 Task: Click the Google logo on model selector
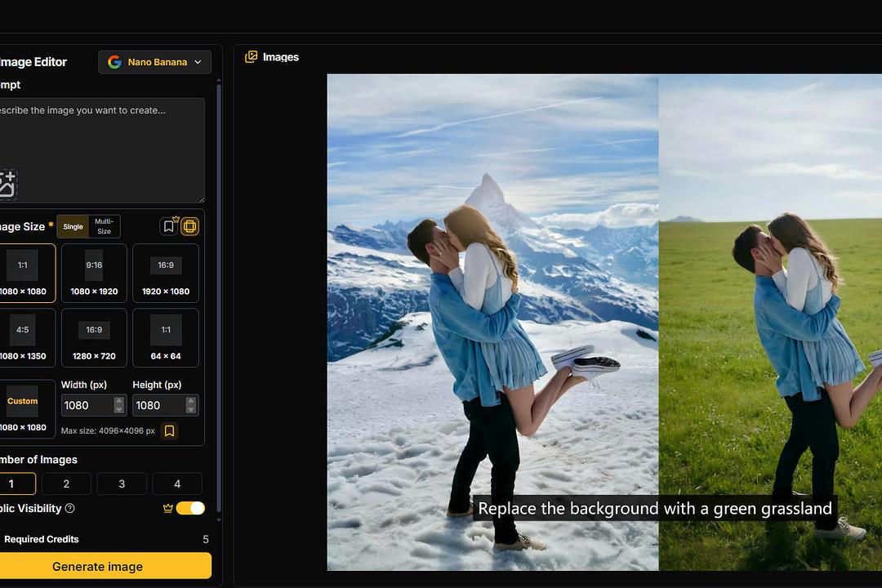click(x=114, y=62)
